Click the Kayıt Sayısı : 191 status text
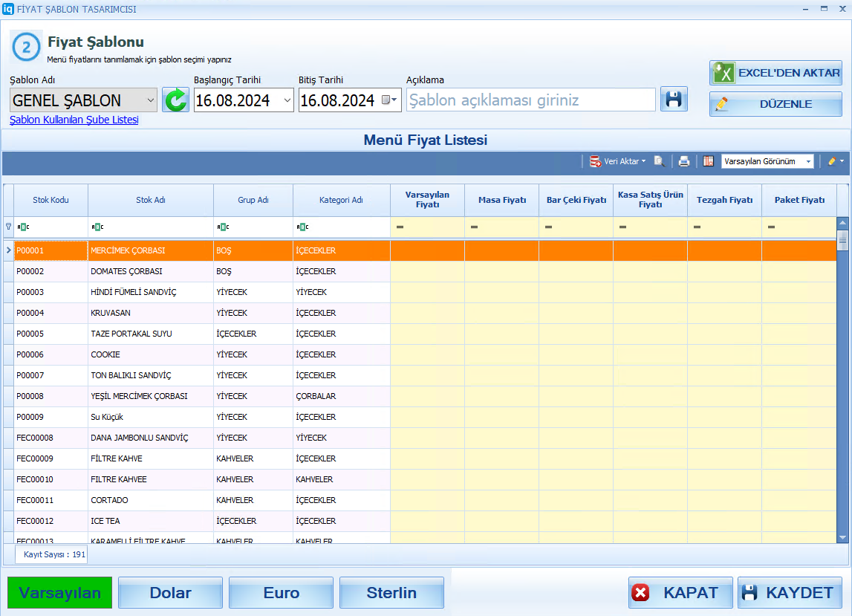 coord(54,554)
